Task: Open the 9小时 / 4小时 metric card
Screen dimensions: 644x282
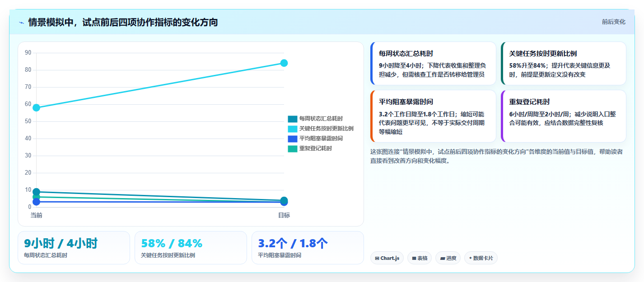Action: [74, 248]
